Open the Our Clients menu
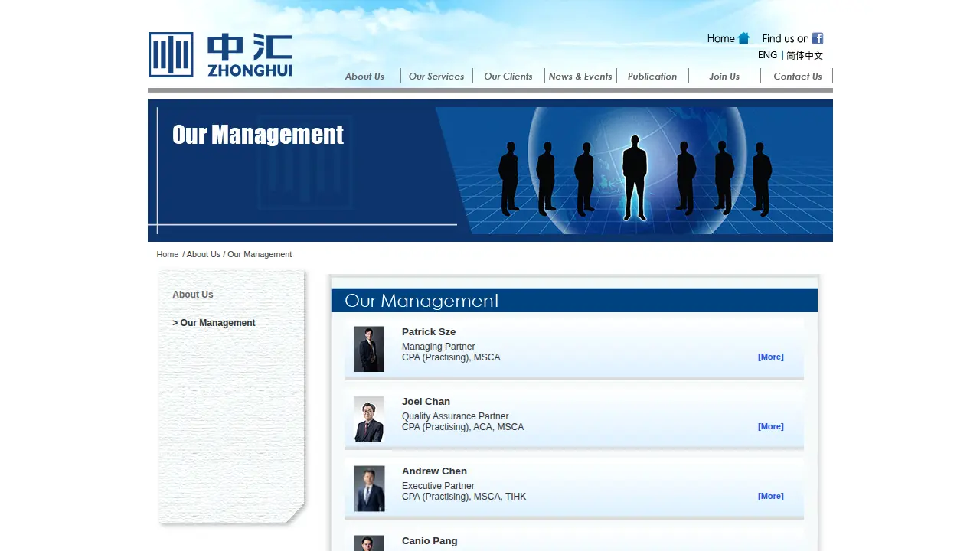Screen dimensions: 980x551 (x=508, y=76)
